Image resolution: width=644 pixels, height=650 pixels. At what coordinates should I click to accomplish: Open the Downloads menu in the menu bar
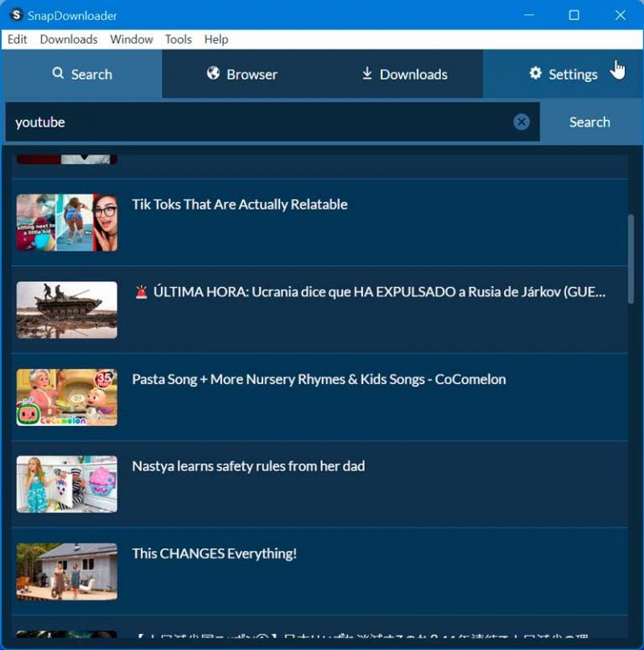click(x=69, y=39)
